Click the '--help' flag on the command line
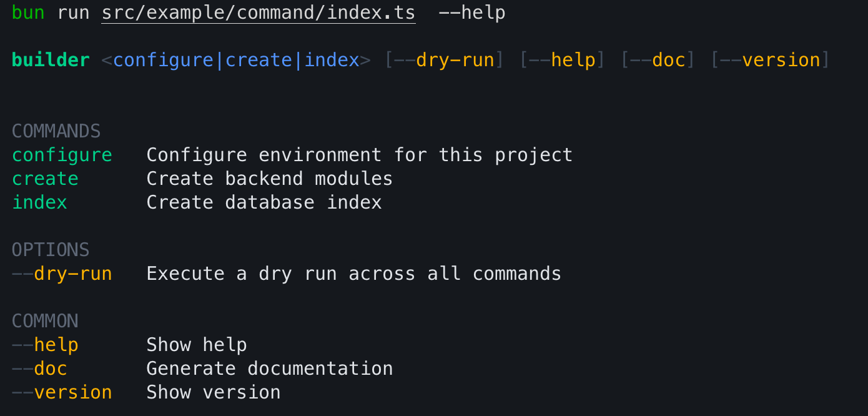 click(x=472, y=13)
